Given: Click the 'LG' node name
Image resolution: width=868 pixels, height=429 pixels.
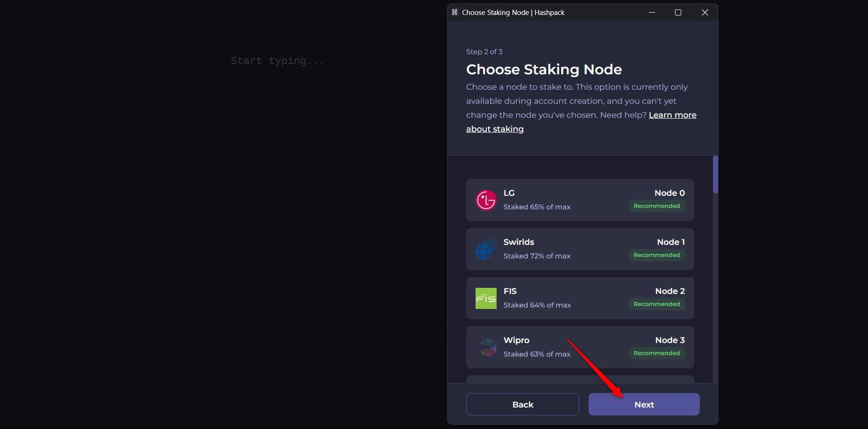Looking at the screenshot, I should pos(509,193).
